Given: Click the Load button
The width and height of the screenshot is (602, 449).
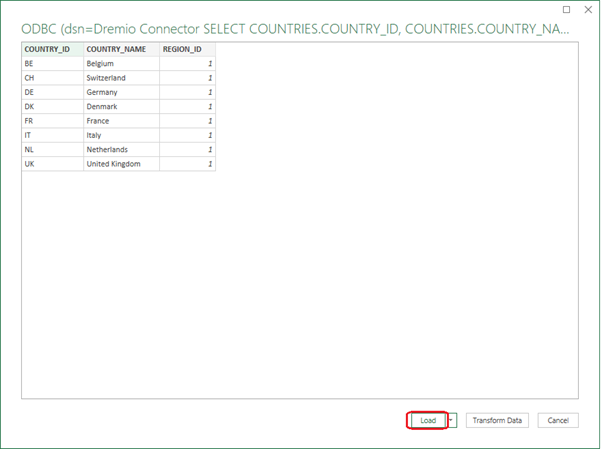Looking at the screenshot, I should click(x=427, y=421).
